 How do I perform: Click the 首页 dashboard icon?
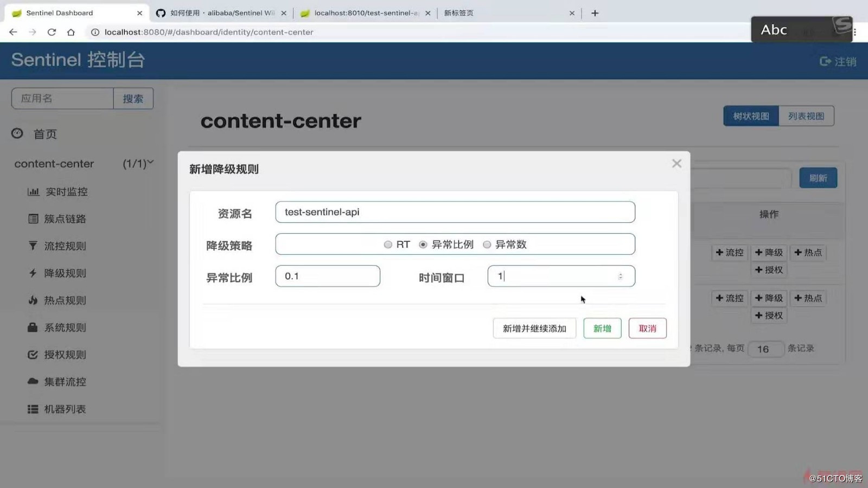click(x=17, y=133)
